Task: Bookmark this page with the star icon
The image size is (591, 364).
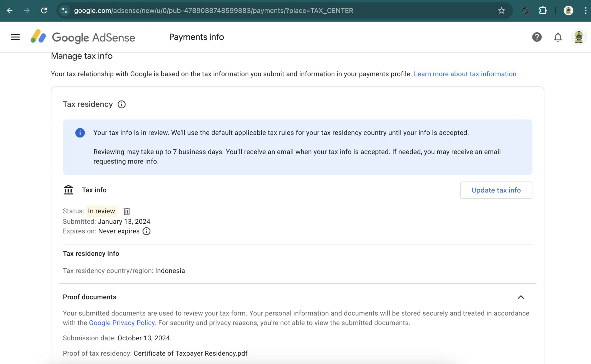Action: 502,11
